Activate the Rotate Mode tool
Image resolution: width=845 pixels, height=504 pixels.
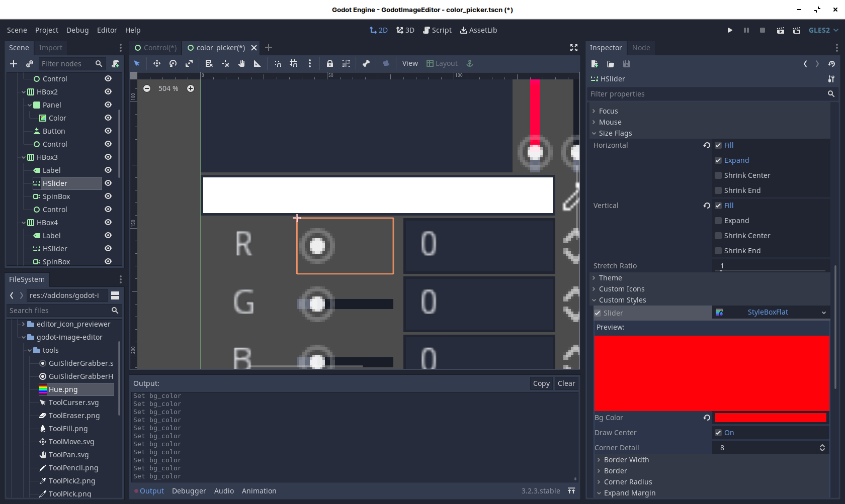point(173,63)
